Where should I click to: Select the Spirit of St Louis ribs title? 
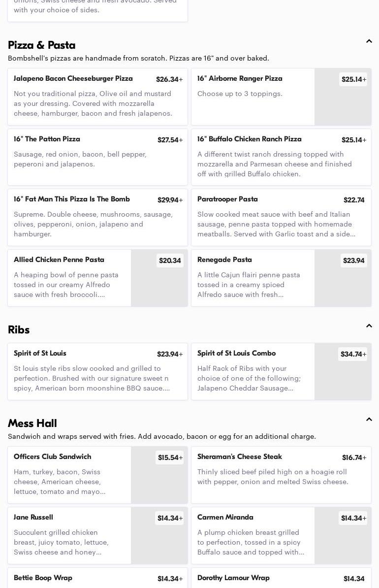[40, 354]
